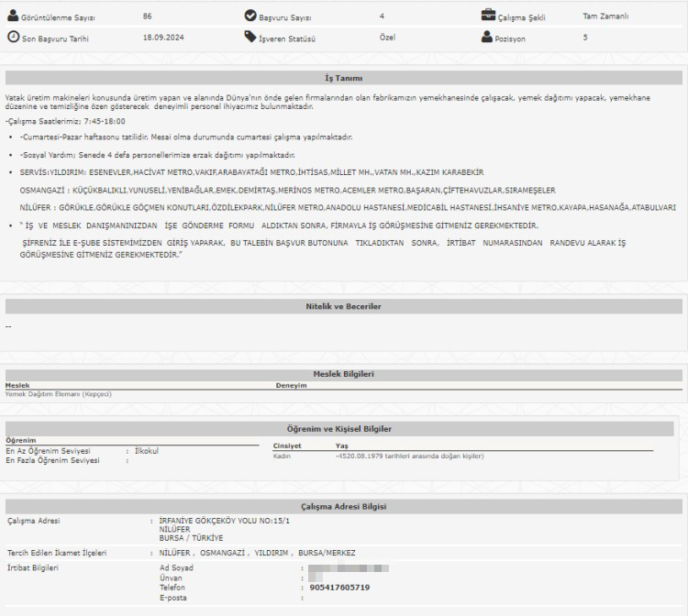Click the Çalışma Adresi Bilgisi header
Image resolution: width=688 pixels, height=616 pixels.
344,506
